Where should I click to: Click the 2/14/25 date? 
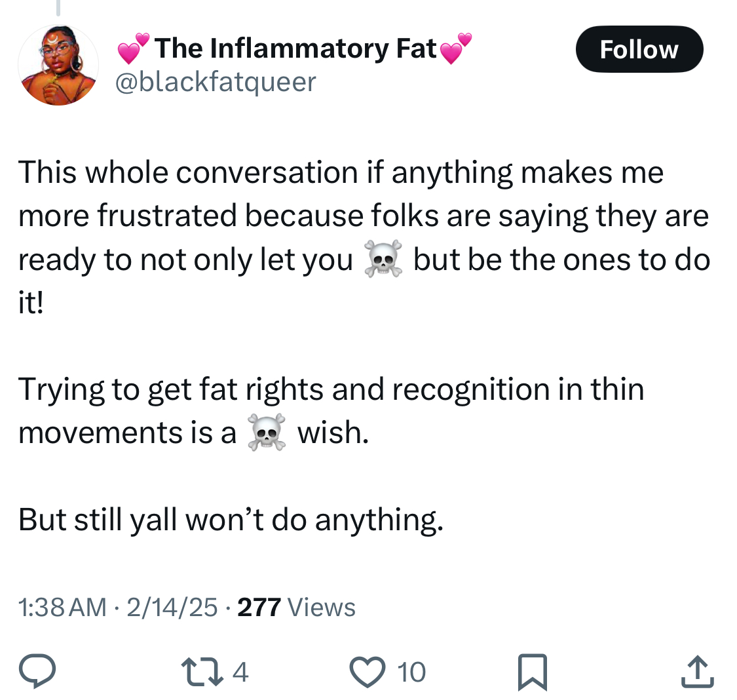(x=172, y=608)
